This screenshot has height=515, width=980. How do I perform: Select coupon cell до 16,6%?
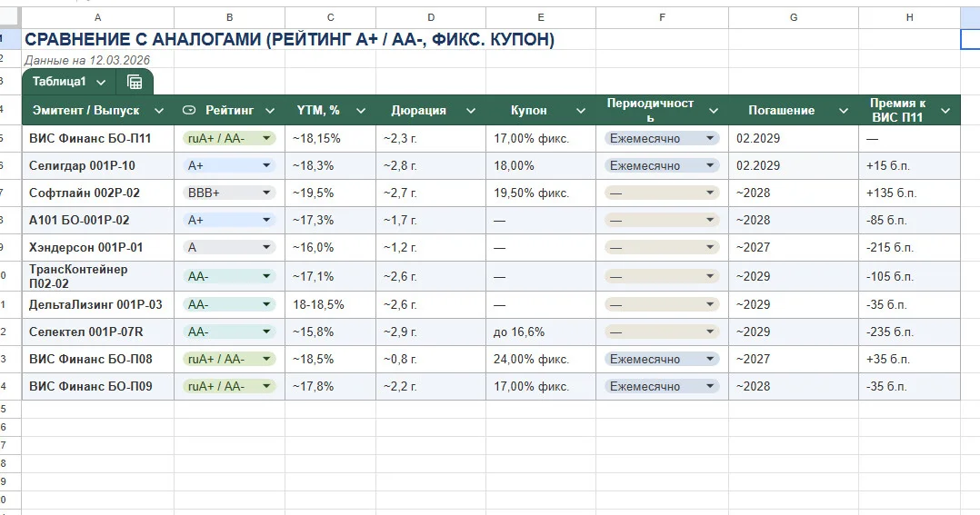coord(541,332)
